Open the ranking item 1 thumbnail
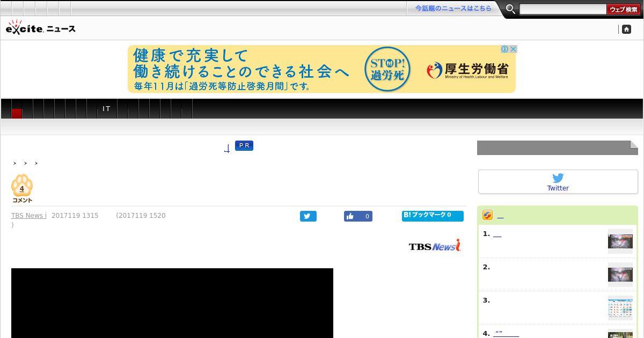This screenshot has height=338, width=644. (620, 241)
